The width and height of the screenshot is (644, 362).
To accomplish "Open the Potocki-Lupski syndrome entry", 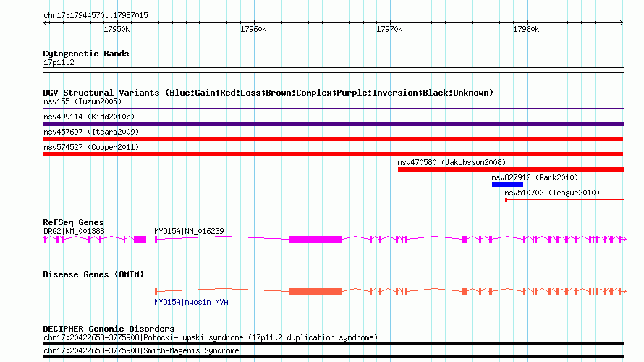I will pos(211,338).
